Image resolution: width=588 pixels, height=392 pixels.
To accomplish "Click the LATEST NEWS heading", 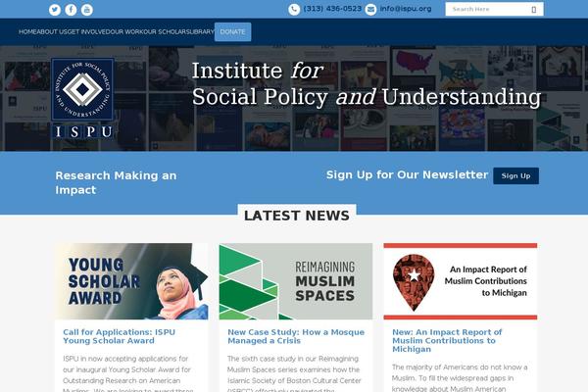I will [x=297, y=216].
